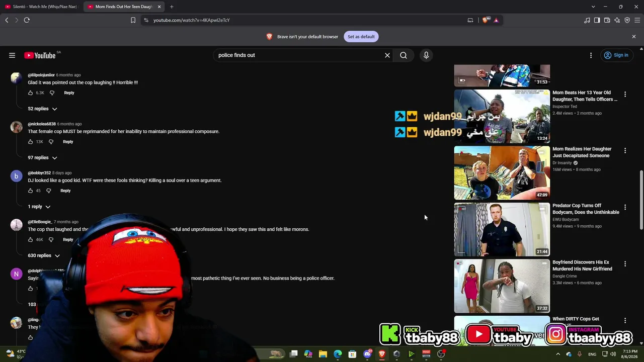Image resolution: width=644 pixels, height=362 pixels.
Task: Open Microsoft Store from the taskbar
Action: click(x=352, y=354)
